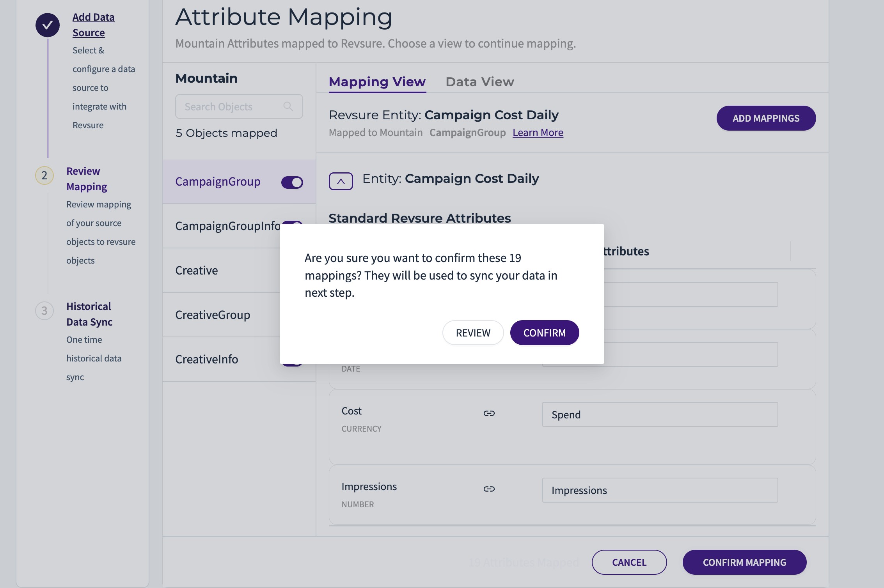Collapse the Campaign Cost Daily entity
This screenshot has height=588, width=884.
point(341,181)
